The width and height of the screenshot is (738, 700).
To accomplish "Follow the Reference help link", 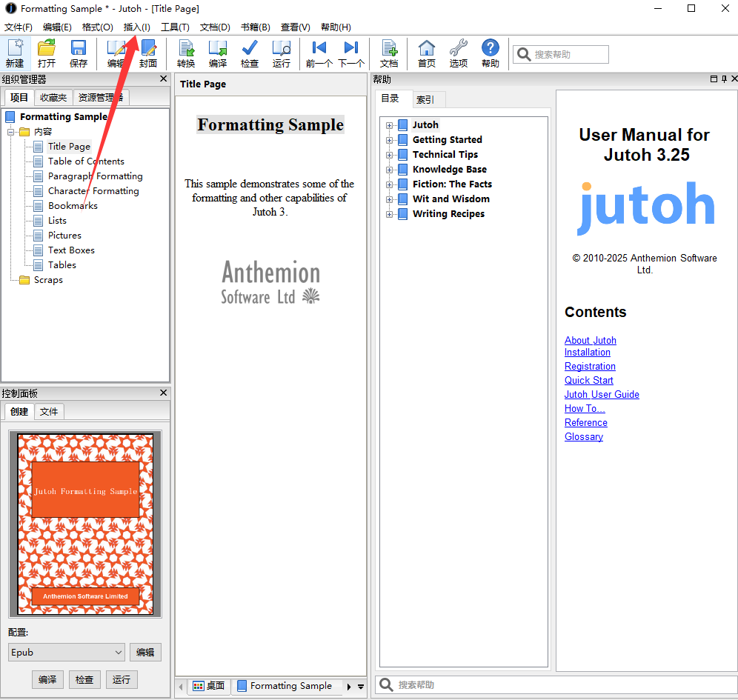I will point(586,422).
